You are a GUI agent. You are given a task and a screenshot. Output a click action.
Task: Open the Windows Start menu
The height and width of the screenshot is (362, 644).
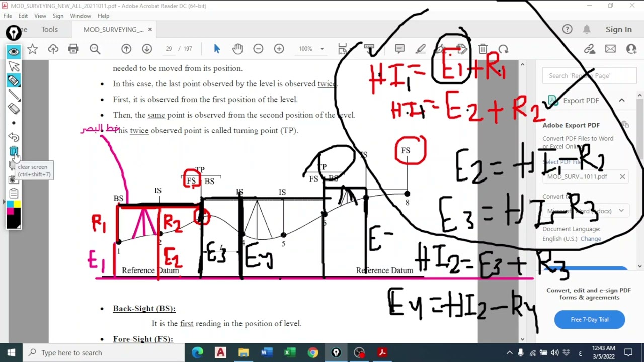[11, 352]
